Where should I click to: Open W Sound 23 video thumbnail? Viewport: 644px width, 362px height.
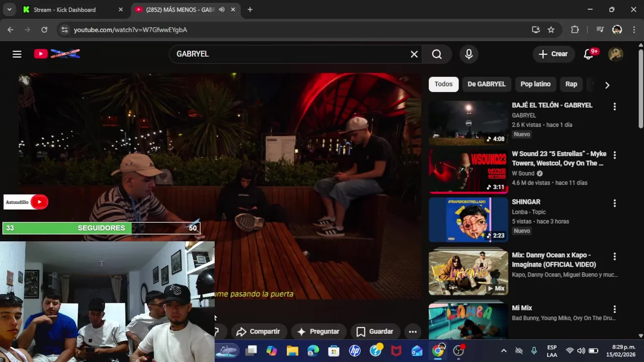(x=468, y=171)
